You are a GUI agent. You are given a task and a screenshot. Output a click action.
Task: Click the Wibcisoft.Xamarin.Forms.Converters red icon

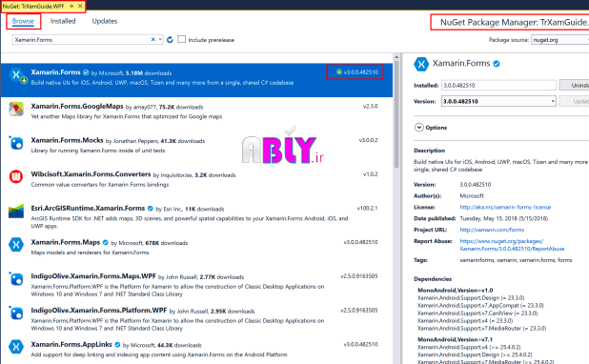pos(16,176)
